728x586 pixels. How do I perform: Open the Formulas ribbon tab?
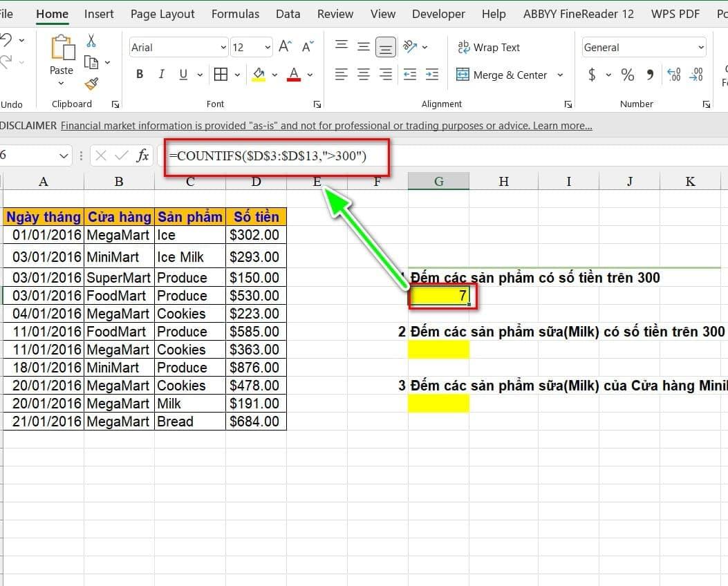tap(235, 14)
